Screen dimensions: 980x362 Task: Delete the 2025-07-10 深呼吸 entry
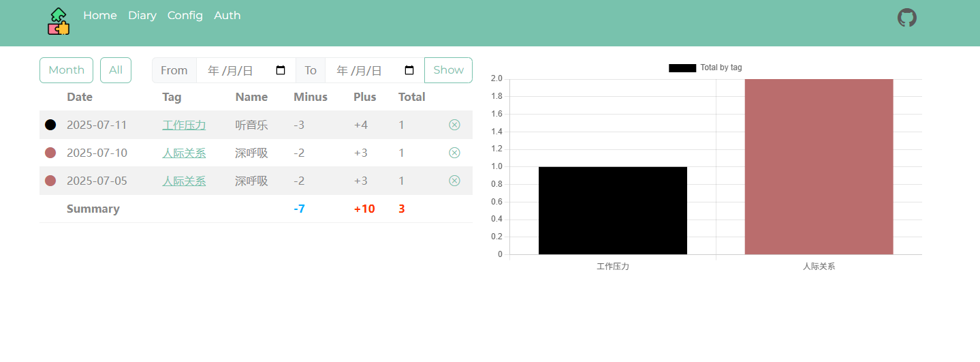coord(454,153)
